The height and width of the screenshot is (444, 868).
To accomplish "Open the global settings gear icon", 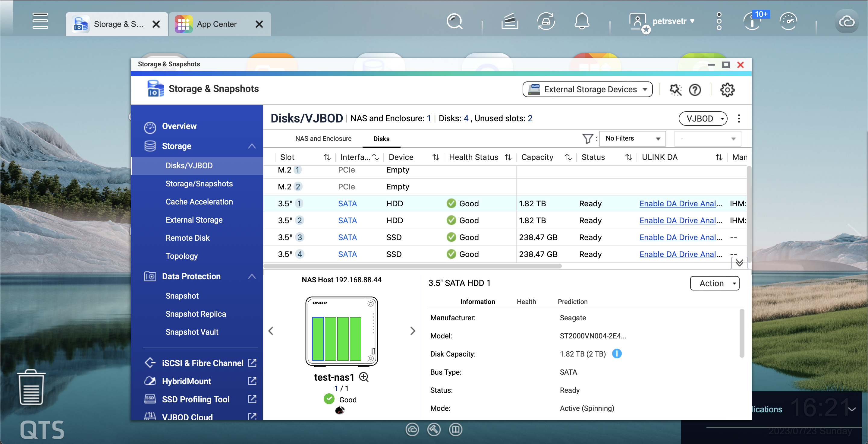I will click(727, 90).
